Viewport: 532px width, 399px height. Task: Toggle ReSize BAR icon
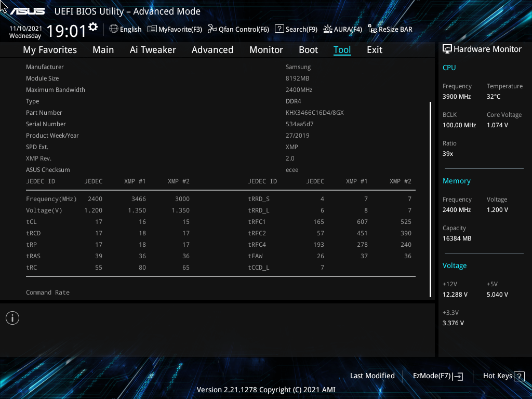(373, 29)
